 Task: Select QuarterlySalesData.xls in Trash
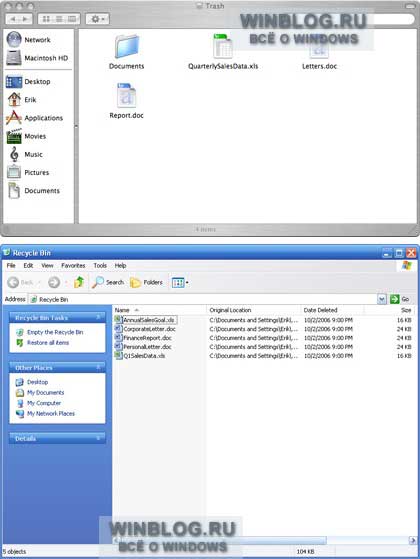tap(223, 52)
